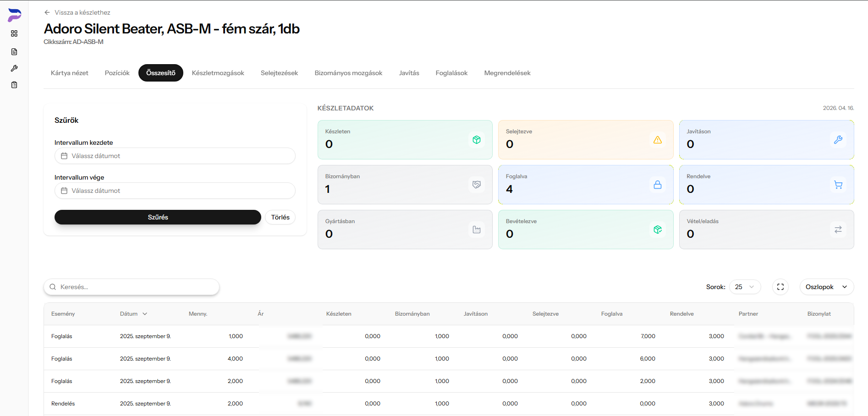Click the Menny. column header

(x=198, y=314)
